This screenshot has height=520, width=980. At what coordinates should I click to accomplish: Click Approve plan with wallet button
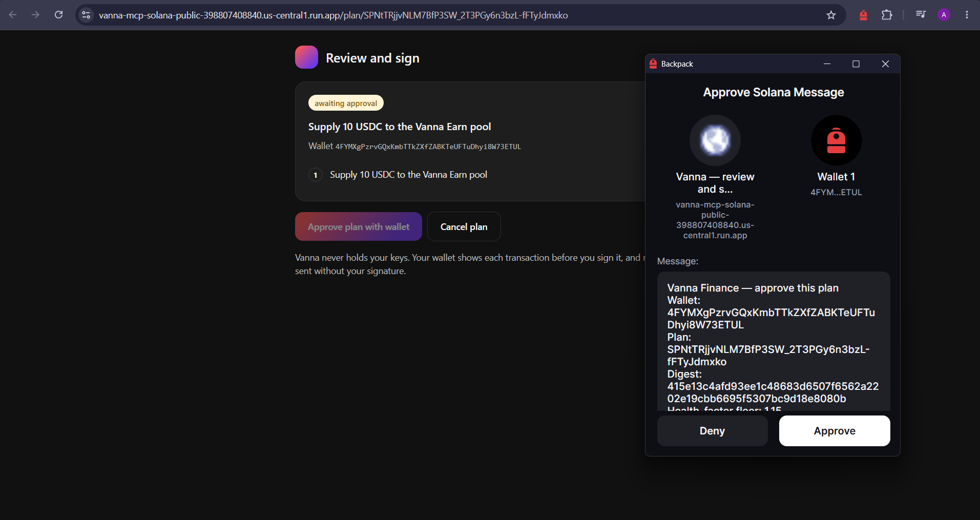coord(359,226)
